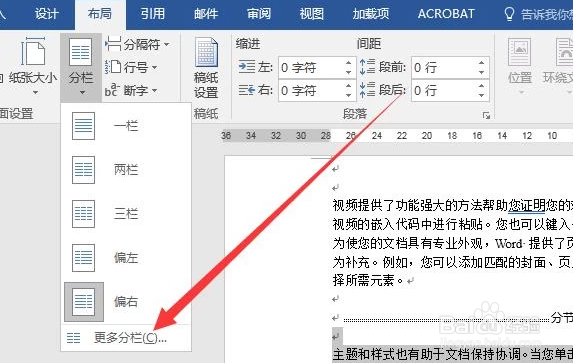Open the 分栏 columns dropdown button

pos(81,68)
